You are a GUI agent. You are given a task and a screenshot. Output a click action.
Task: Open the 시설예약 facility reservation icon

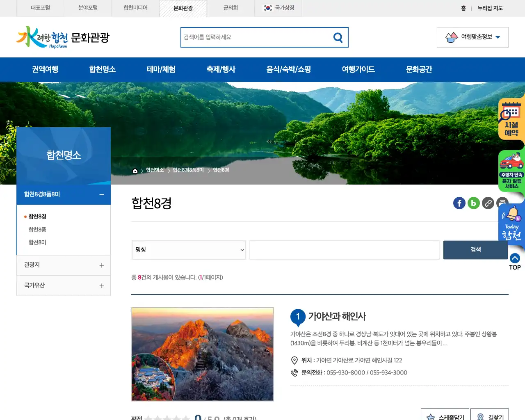pyautogui.click(x=511, y=119)
